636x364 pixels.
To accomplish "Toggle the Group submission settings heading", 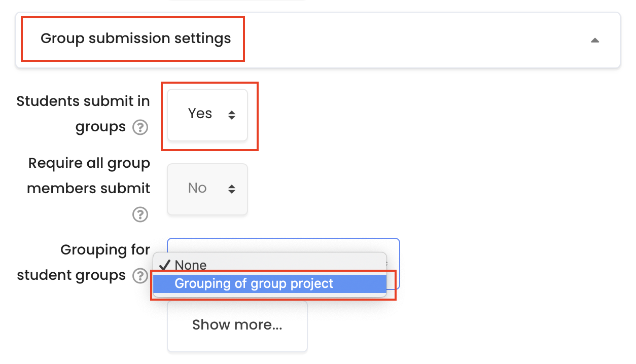I will [135, 39].
